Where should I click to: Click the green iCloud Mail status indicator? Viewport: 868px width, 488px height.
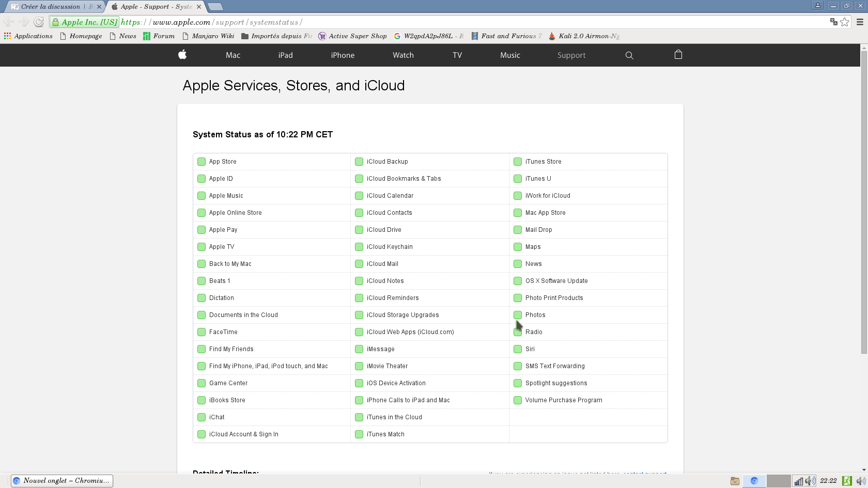pos(359,264)
